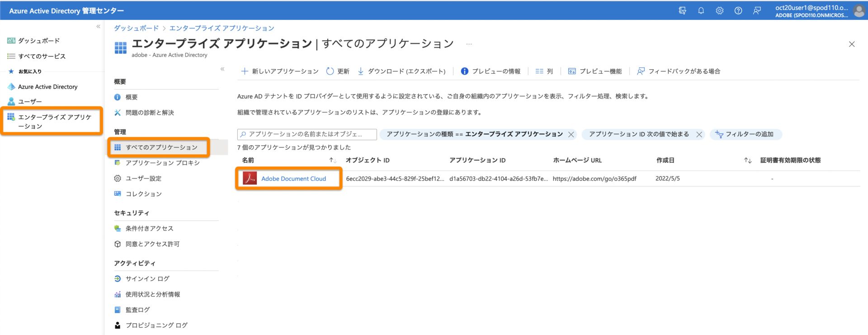The height and width of the screenshot is (335, 868).
Task: Click 証明書有効期限の状態 column header
Action: 790,160
